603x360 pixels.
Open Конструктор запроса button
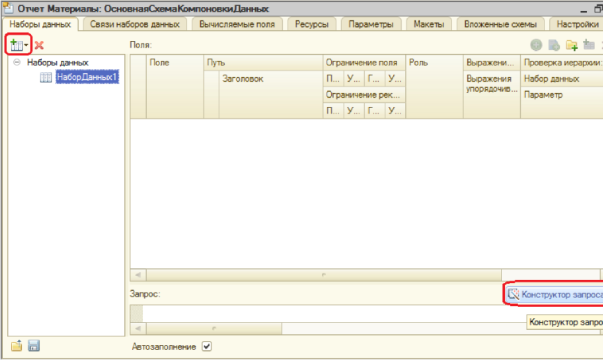554,295
